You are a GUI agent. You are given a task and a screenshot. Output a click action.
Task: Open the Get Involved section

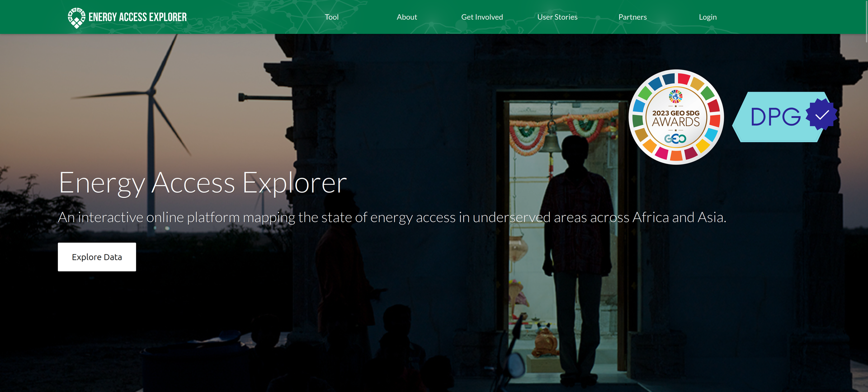481,17
